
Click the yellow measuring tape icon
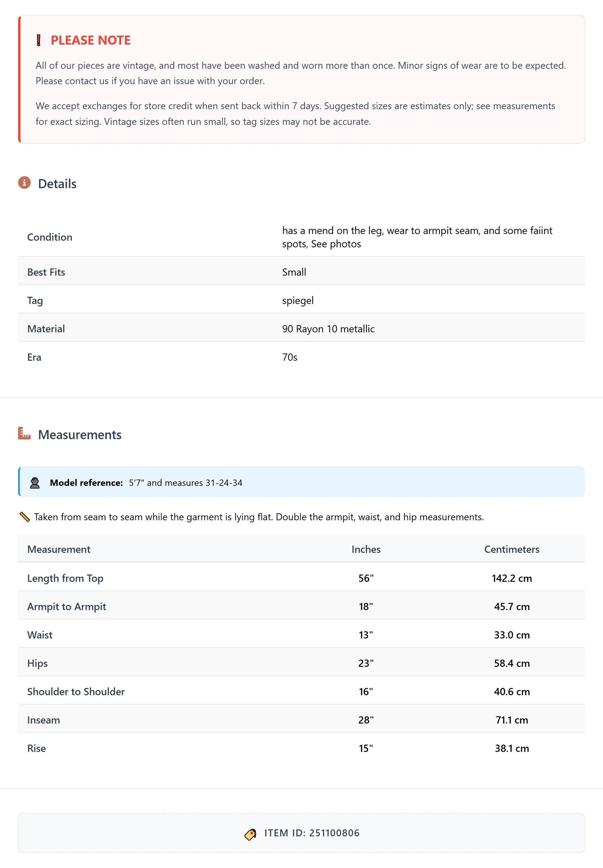point(24,516)
